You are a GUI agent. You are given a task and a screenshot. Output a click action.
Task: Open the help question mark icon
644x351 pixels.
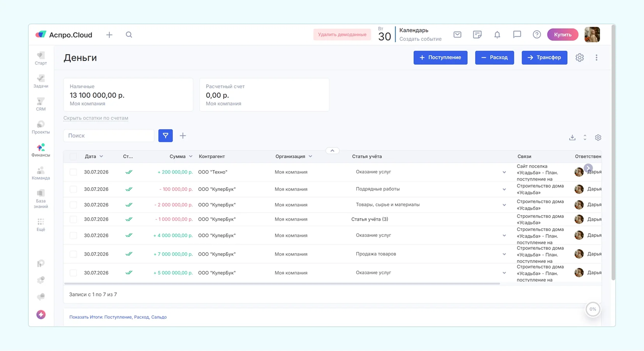[x=537, y=35]
